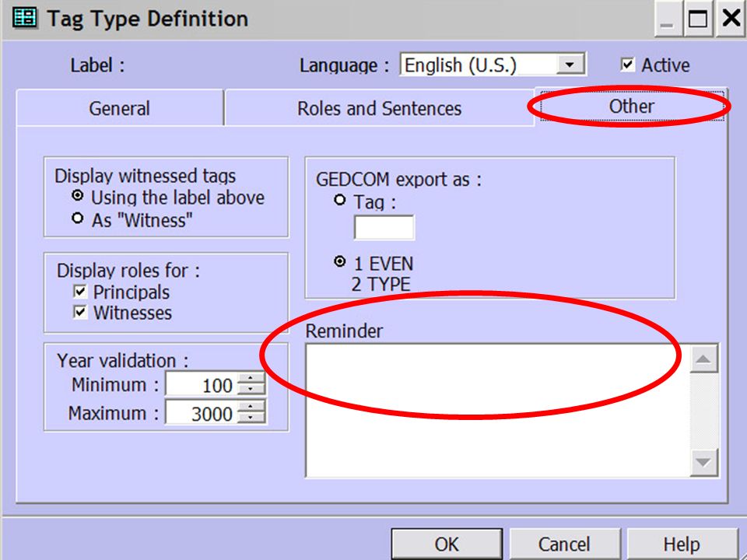The width and height of the screenshot is (747, 560).
Task: Click inside the Reminder text area
Action: pyautogui.click(x=498, y=411)
